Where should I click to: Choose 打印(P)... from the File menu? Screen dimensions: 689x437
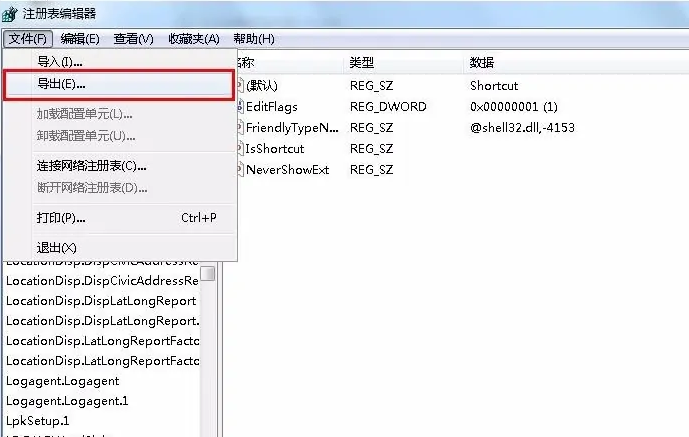[x=61, y=217]
